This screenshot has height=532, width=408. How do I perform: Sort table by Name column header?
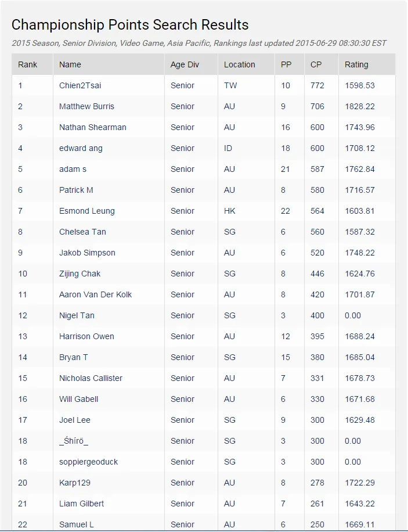coord(70,64)
